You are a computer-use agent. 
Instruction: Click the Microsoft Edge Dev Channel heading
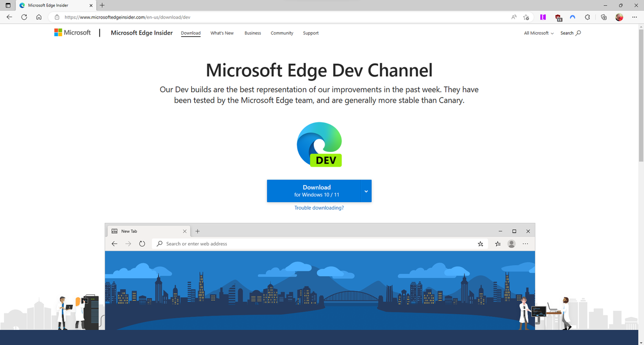(319, 70)
